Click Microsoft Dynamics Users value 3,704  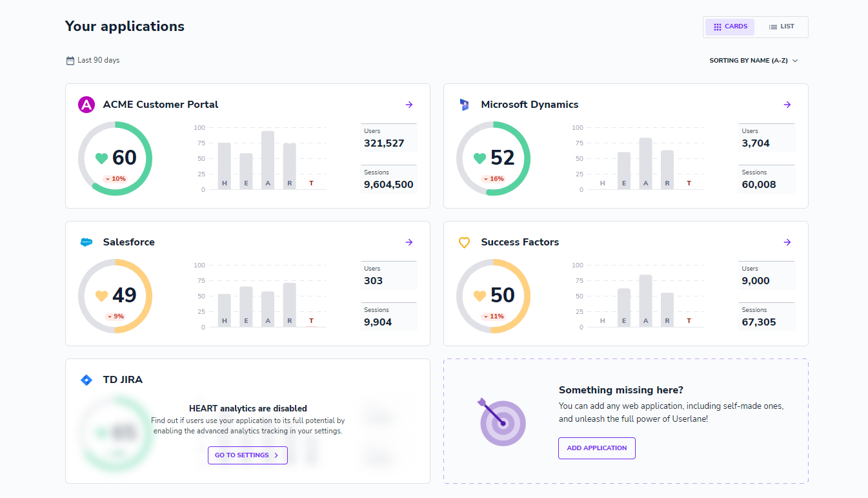point(756,143)
